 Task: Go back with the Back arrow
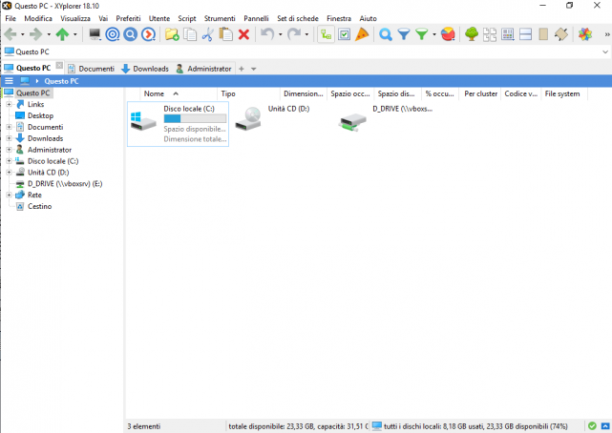pyautogui.click(x=11, y=34)
